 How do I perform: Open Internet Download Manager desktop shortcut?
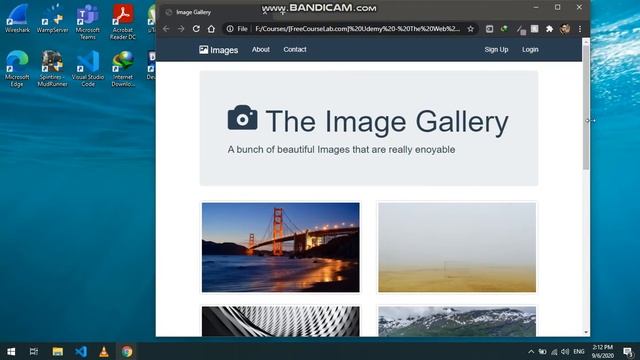(x=123, y=69)
